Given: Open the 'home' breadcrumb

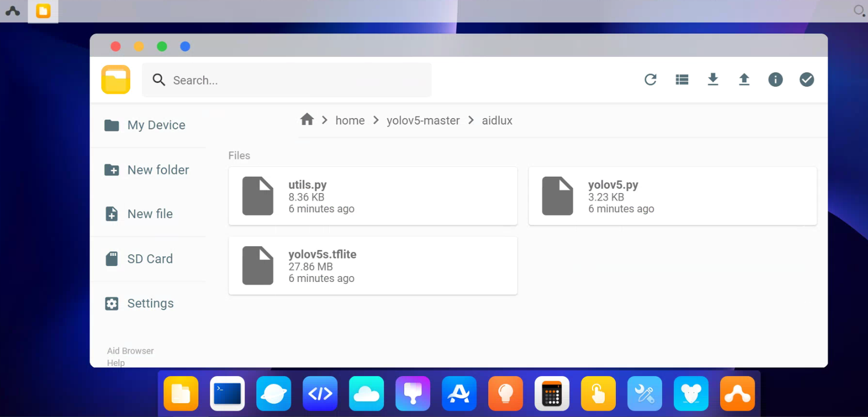Looking at the screenshot, I should pyautogui.click(x=350, y=120).
